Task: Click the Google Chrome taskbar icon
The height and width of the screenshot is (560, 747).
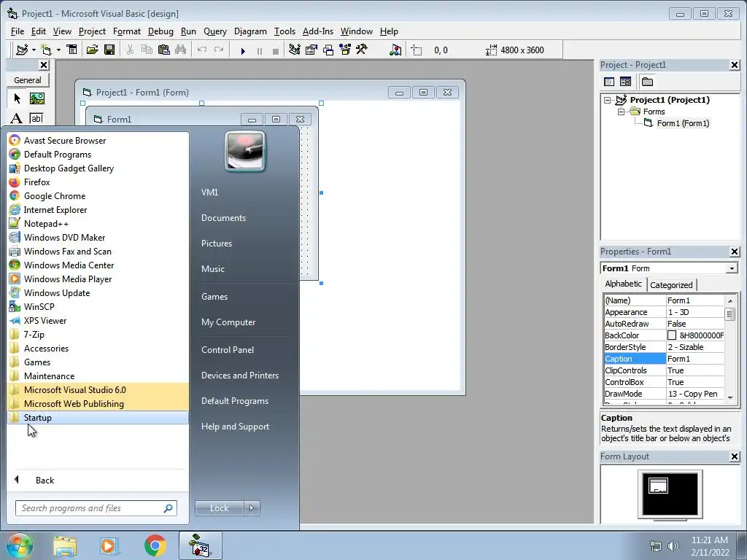Action: point(155,545)
